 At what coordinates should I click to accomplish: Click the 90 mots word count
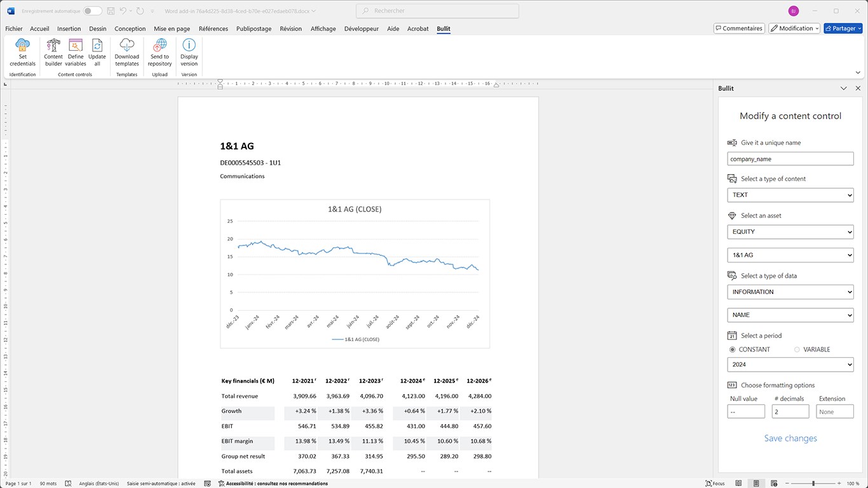pyautogui.click(x=48, y=484)
